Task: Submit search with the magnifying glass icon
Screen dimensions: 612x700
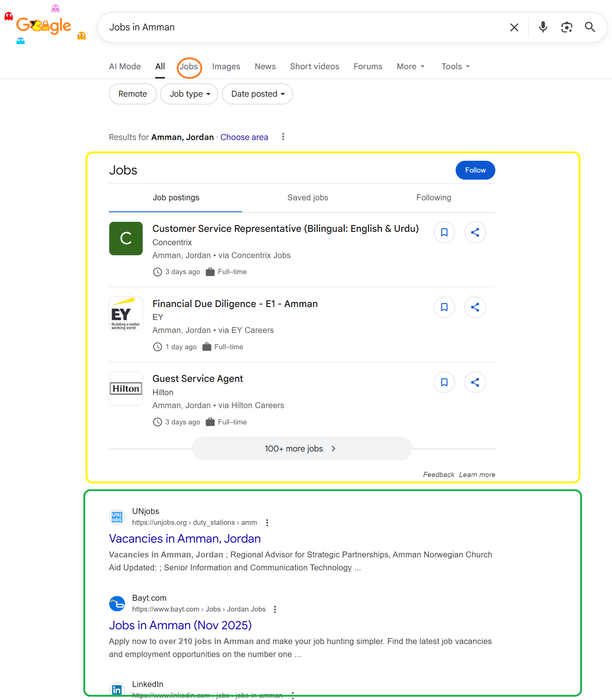Action: point(590,27)
